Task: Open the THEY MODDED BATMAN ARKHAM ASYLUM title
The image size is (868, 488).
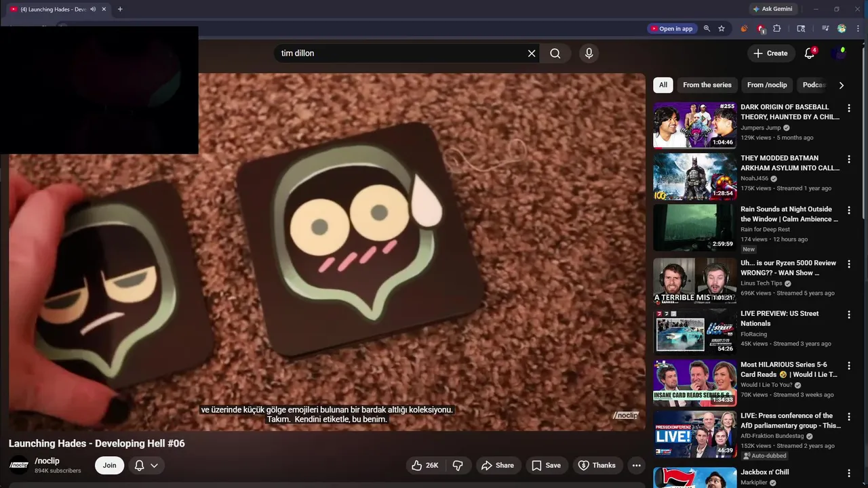Action: (790, 163)
